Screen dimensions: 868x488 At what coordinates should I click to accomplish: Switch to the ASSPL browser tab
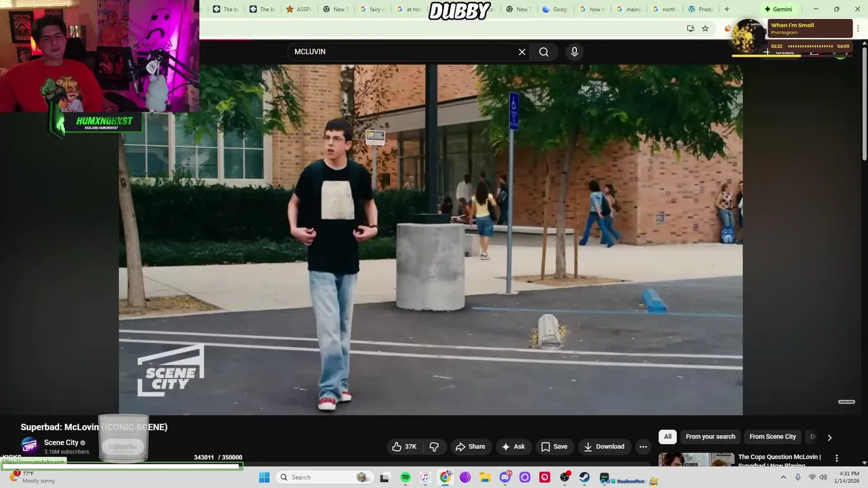click(298, 9)
